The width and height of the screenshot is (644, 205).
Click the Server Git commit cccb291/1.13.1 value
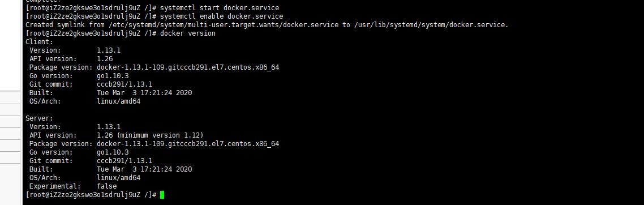(x=124, y=161)
